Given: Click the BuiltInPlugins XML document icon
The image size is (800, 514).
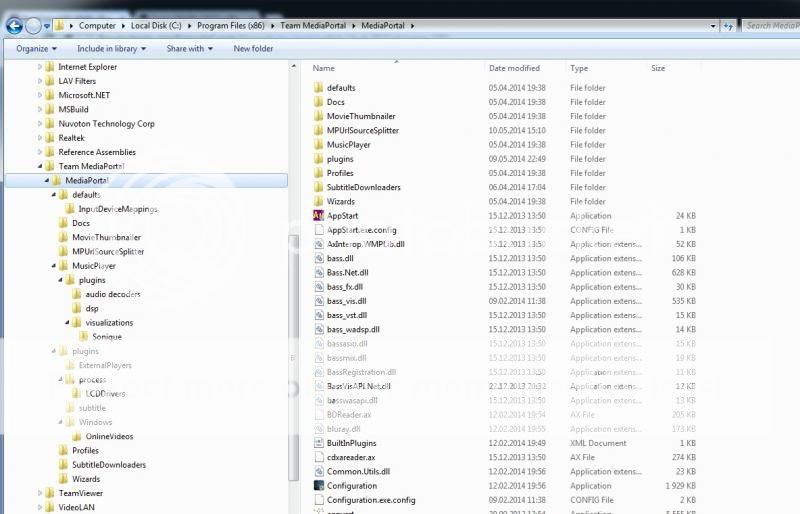Looking at the screenshot, I should (x=319, y=443).
